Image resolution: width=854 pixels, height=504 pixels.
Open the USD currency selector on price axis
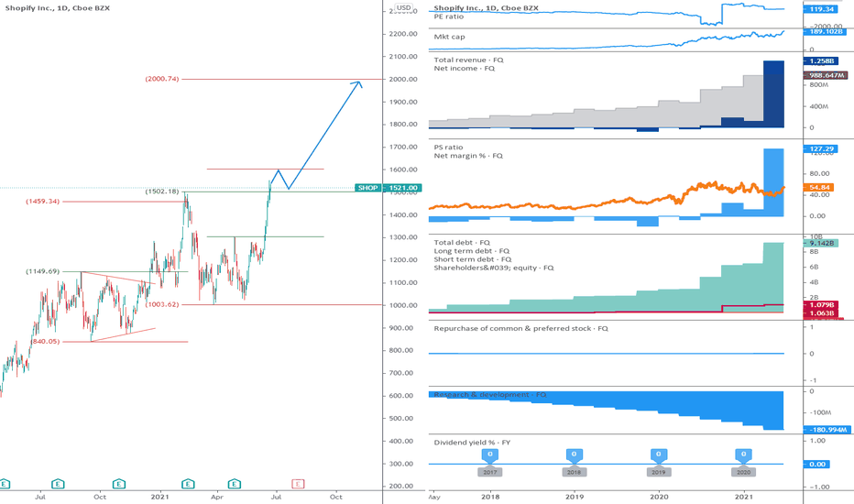[403, 7]
